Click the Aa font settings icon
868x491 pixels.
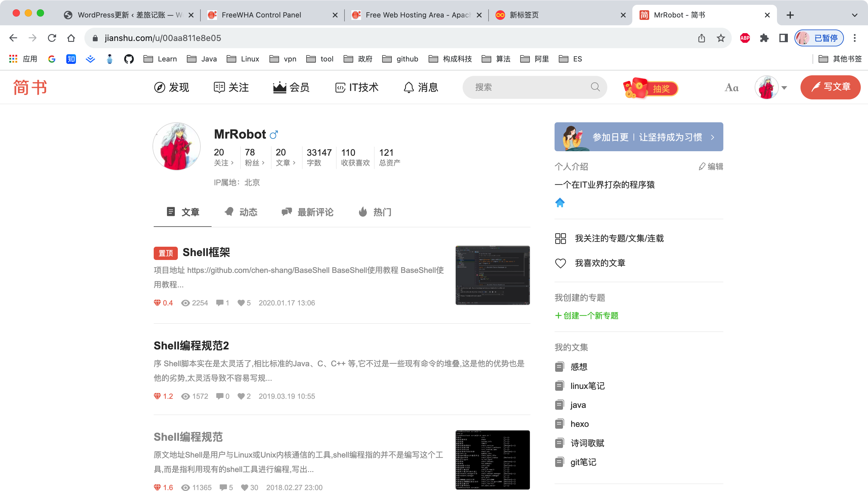click(731, 88)
